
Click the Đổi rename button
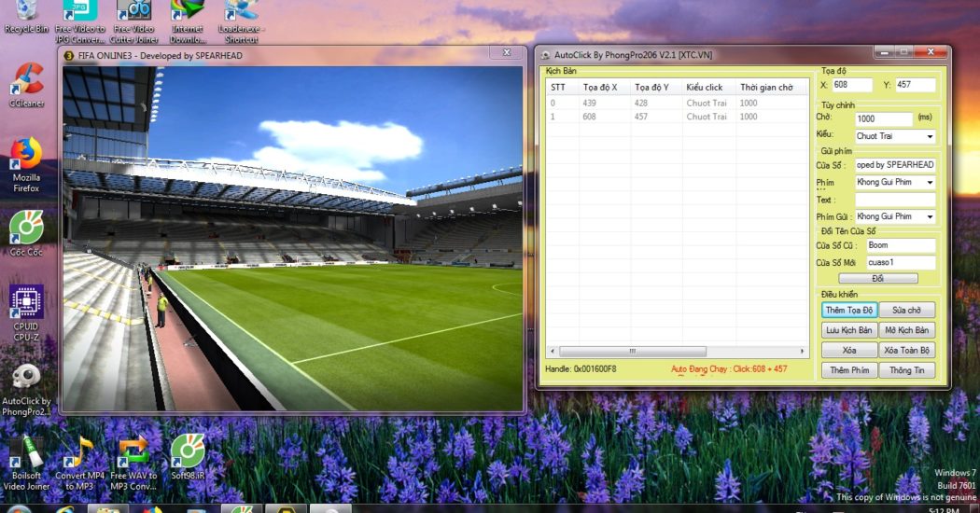877,278
